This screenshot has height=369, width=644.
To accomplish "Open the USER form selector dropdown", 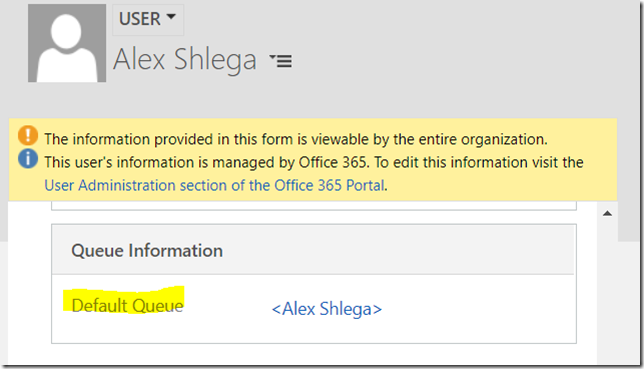I will (x=148, y=19).
